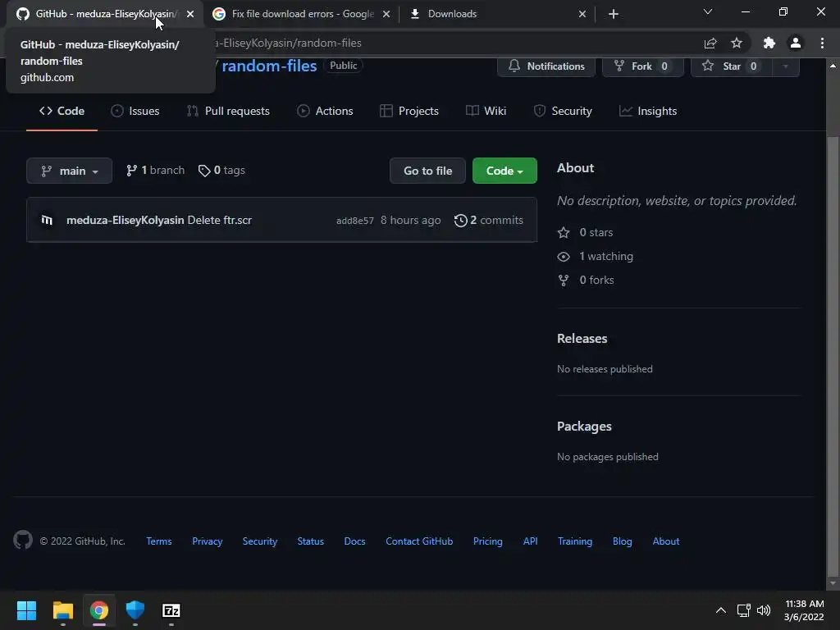840x630 pixels.
Task: Go to the Projects tab
Action: point(409,111)
